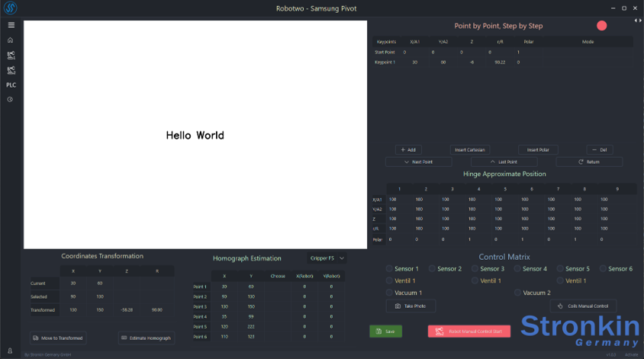This screenshot has width=644, height=359.
Task: Click Y value 222 for Point 5
Action: click(251, 326)
